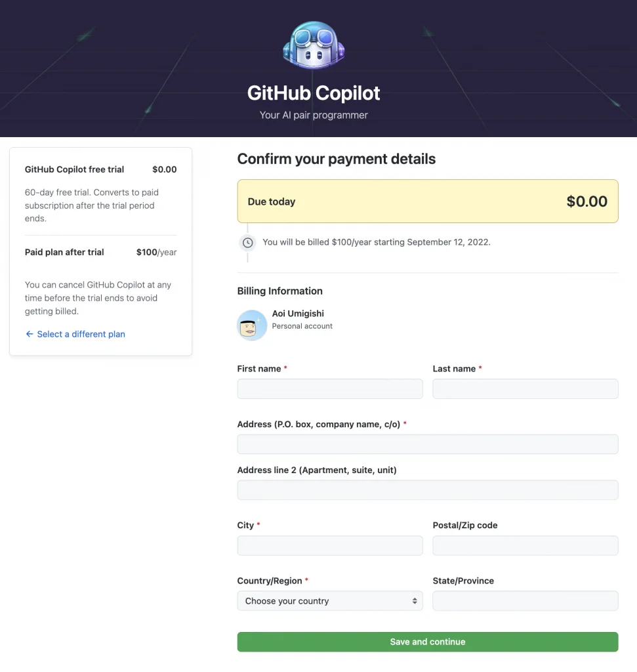The width and height of the screenshot is (637, 672).
Task: Follow the 'Select a different plan' link
Action: (81, 334)
